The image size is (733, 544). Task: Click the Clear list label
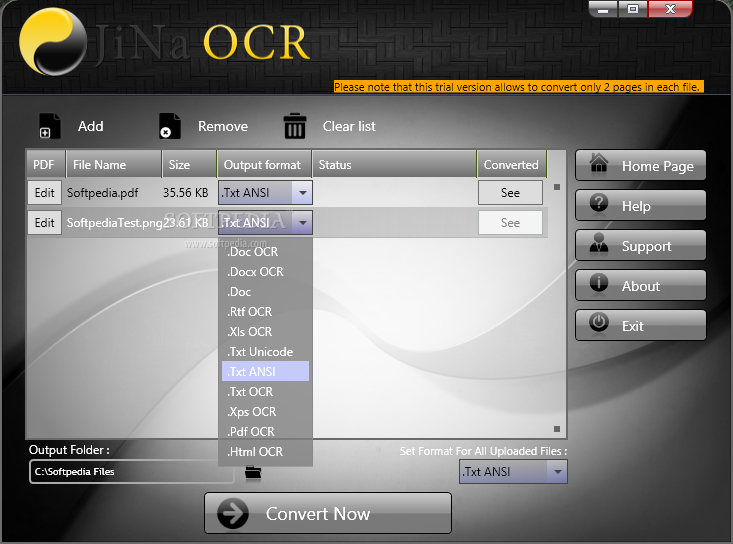coord(349,126)
